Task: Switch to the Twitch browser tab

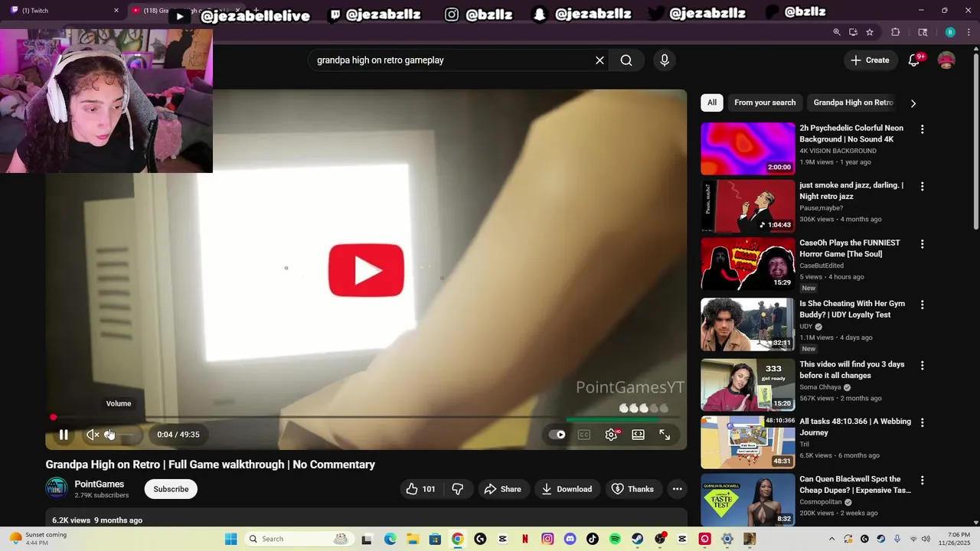Action: tap(61, 11)
